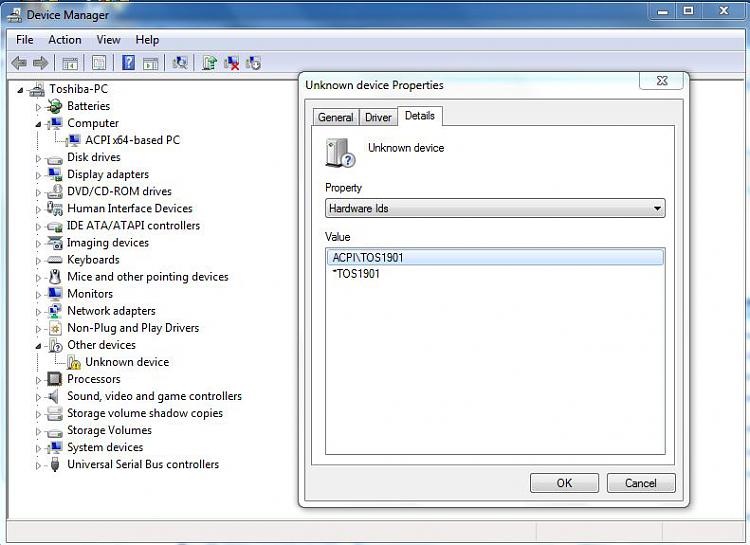The width and height of the screenshot is (750, 545).
Task: Click the Uninstall device toolbar icon
Action: click(232, 63)
